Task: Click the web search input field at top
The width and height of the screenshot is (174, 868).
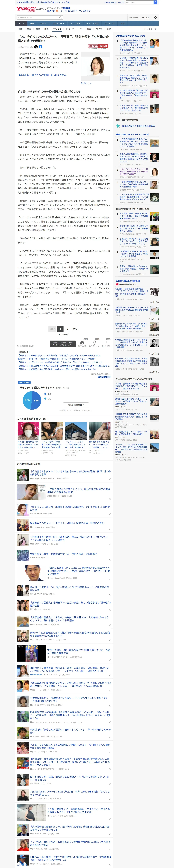Action: (139, 2)
